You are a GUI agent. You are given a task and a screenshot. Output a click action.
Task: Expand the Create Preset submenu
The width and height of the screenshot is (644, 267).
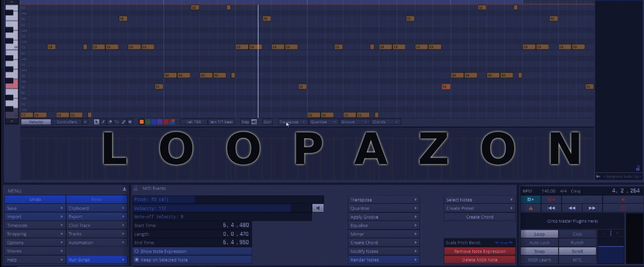479,208
